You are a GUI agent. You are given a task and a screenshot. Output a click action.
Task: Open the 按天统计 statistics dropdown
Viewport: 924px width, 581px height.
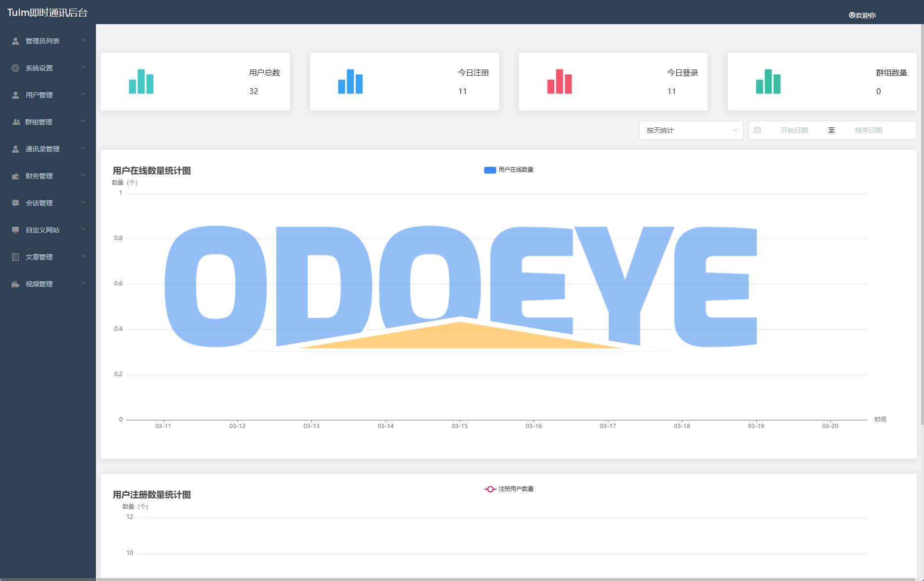691,130
